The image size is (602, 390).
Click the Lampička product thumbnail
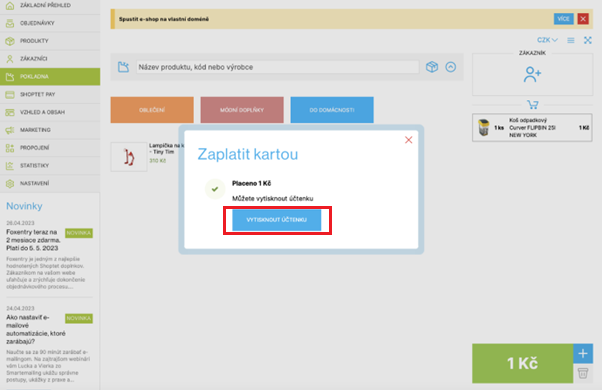tap(129, 157)
